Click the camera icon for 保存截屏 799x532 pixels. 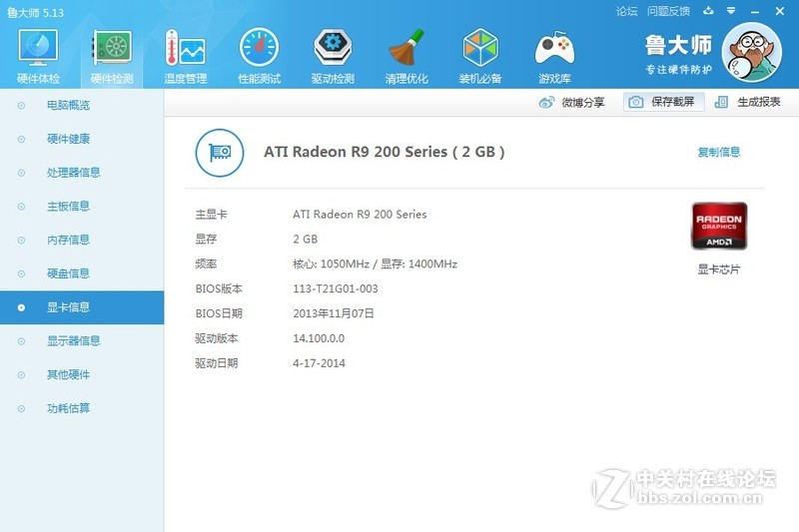pyautogui.click(x=635, y=103)
